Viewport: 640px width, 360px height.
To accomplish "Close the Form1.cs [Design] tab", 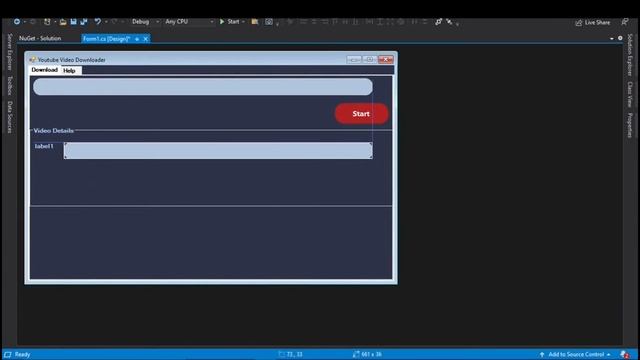I will pos(145,39).
